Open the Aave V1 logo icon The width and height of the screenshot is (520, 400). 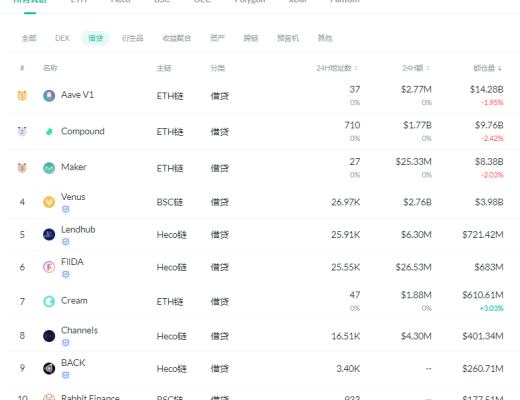pyautogui.click(x=49, y=96)
